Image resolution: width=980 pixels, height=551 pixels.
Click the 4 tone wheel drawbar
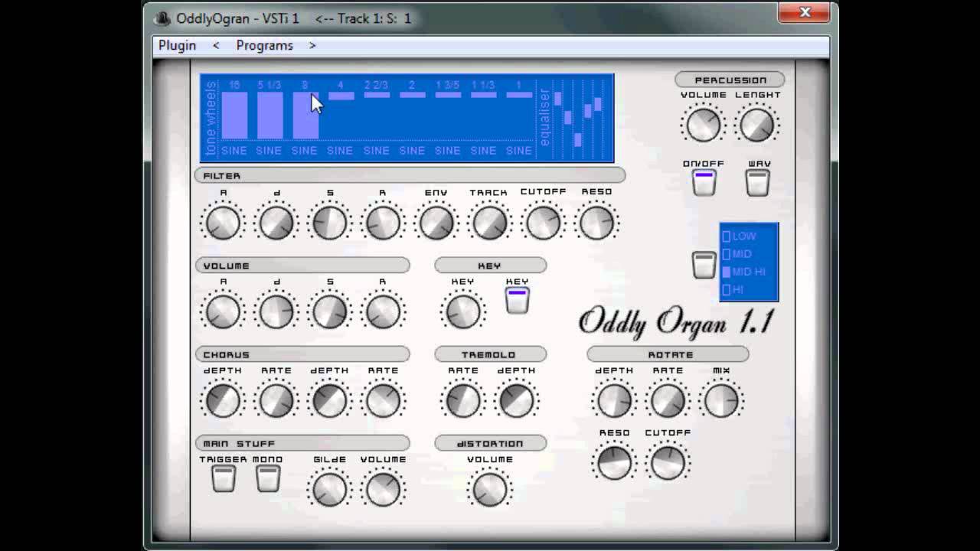(x=341, y=96)
